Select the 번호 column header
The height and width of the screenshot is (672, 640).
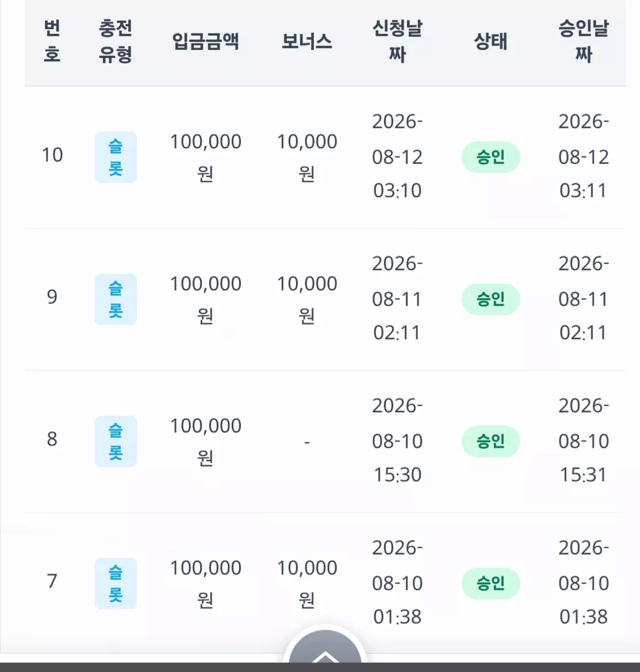coord(52,41)
